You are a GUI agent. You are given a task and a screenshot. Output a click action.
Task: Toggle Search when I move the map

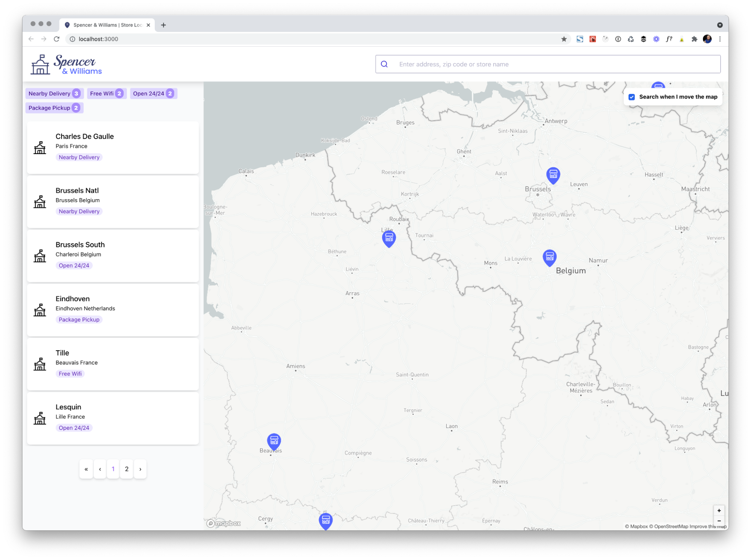click(632, 97)
